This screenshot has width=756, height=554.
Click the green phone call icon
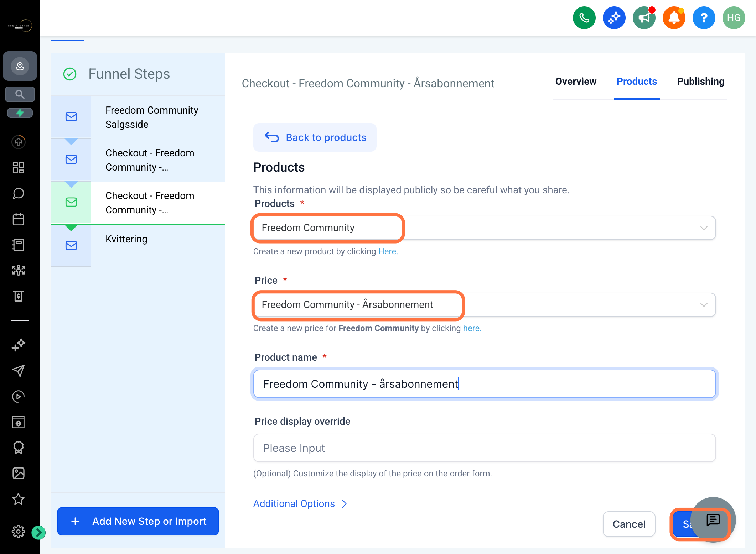click(x=584, y=18)
